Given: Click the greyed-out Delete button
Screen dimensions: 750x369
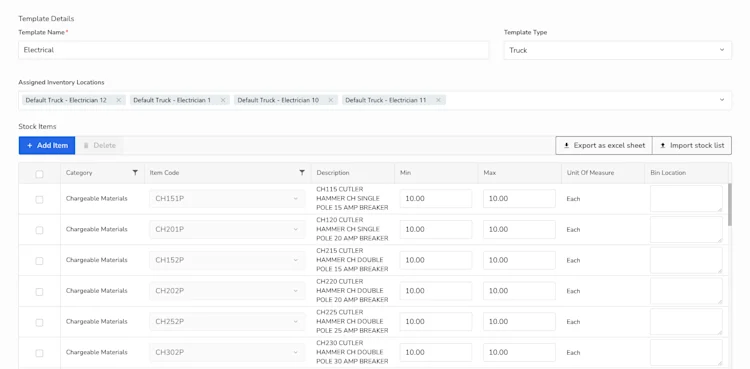Looking at the screenshot, I should (99, 145).
